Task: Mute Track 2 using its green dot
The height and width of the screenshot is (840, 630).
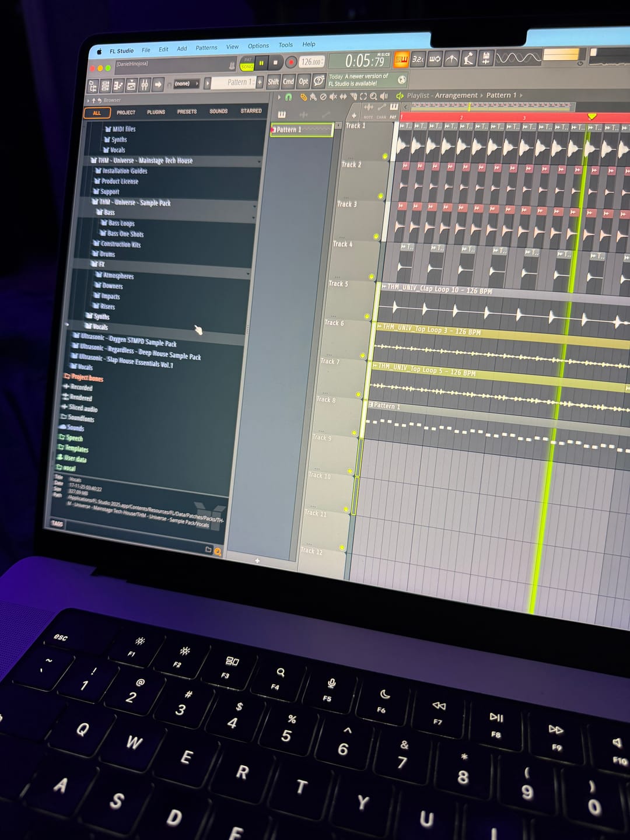Action: 380,197
